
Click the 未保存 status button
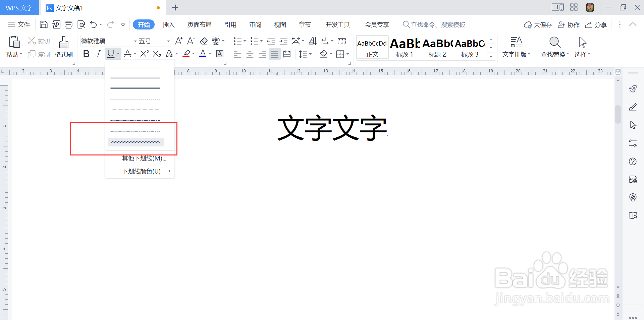[x=538, y=25]
